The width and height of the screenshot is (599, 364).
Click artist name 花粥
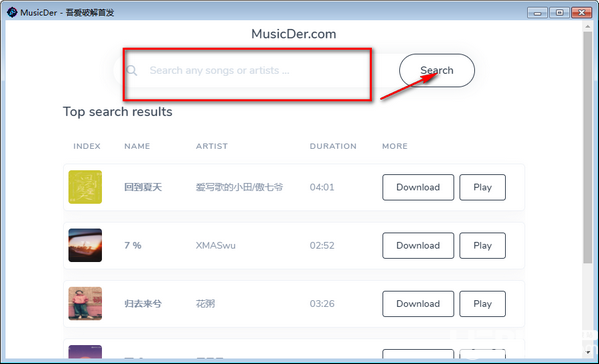click(206, 304)
